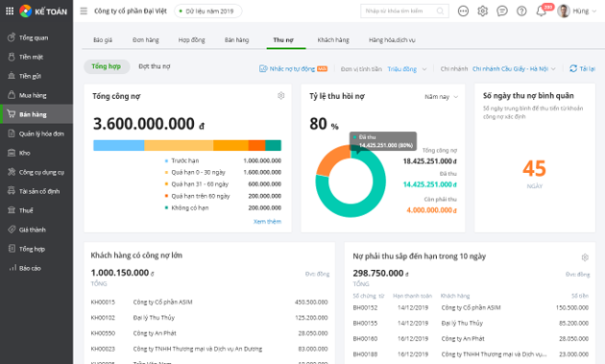Viewport: 605px width, 364px height.
Task: Toggle to the Đợt thu nợ view
Action: 155,66
